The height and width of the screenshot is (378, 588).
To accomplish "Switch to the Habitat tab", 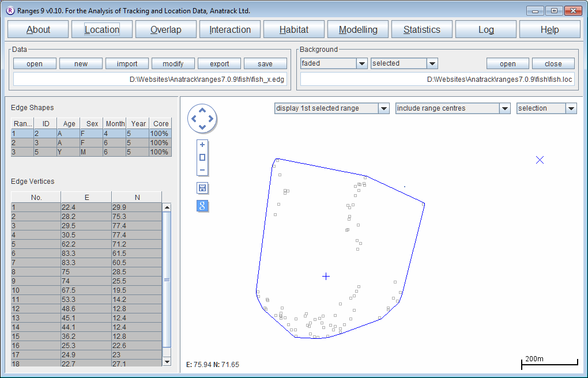I will click(x=293, y=30).
